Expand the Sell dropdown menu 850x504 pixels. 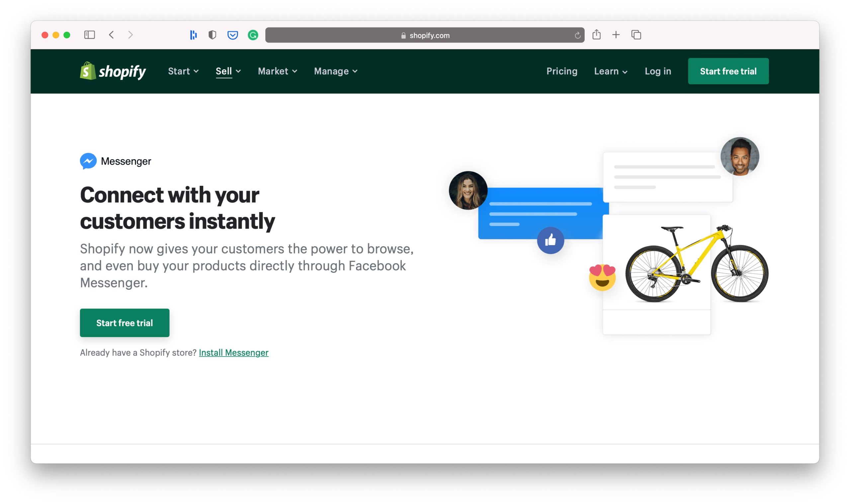point(228,71)
